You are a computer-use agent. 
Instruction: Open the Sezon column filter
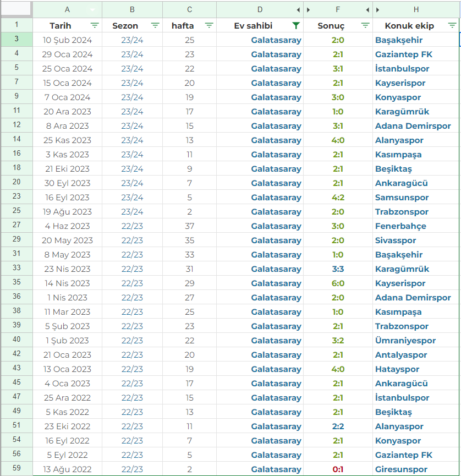click(155, 25)
